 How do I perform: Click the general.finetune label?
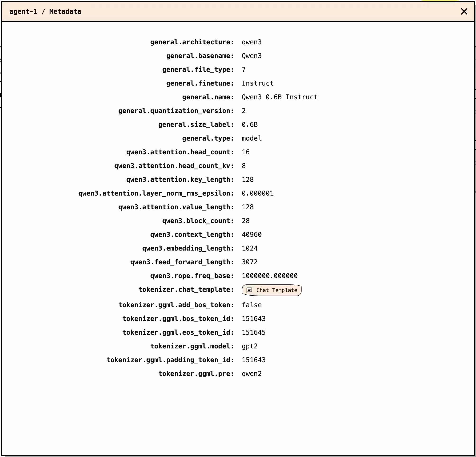click(x=200, y=83)
